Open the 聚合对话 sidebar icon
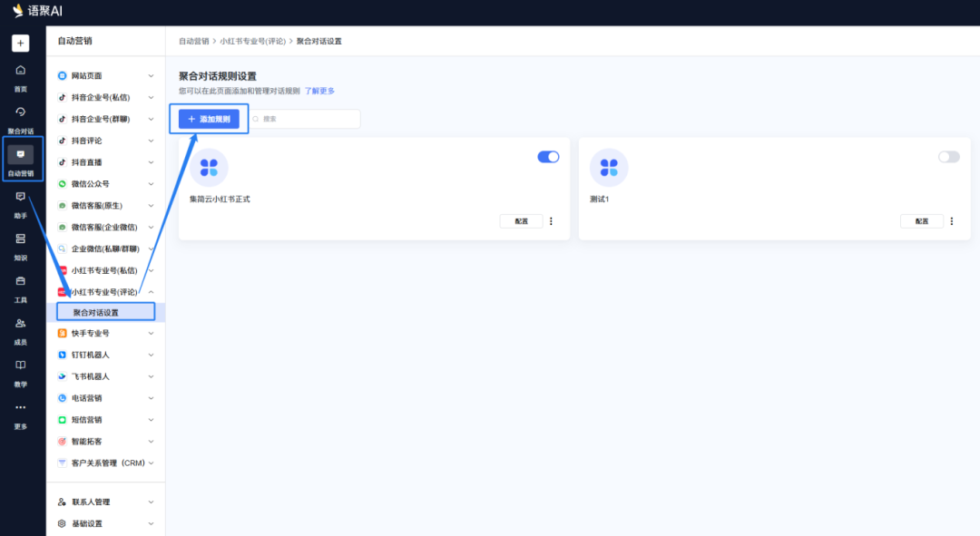980x536 pixels. click(21, 112)
